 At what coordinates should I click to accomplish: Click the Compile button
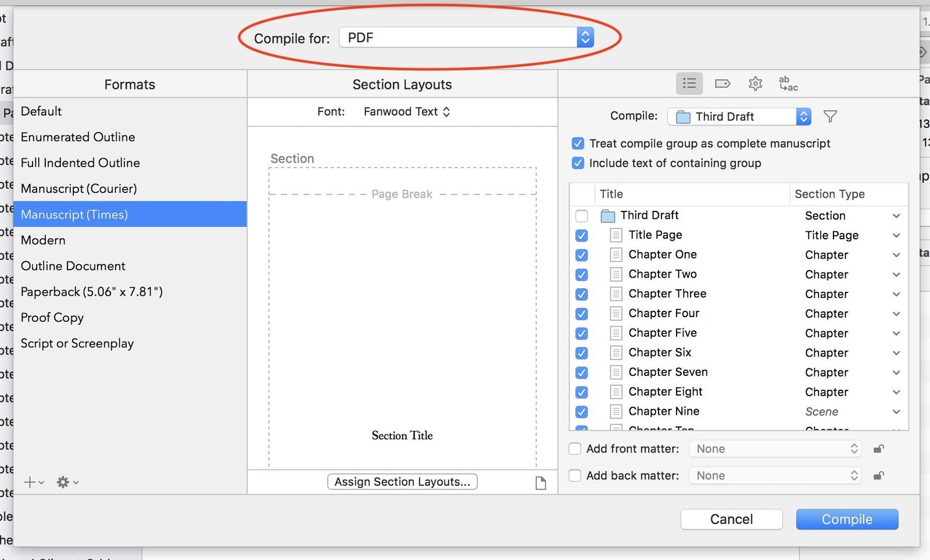click(x=847, y=519)
